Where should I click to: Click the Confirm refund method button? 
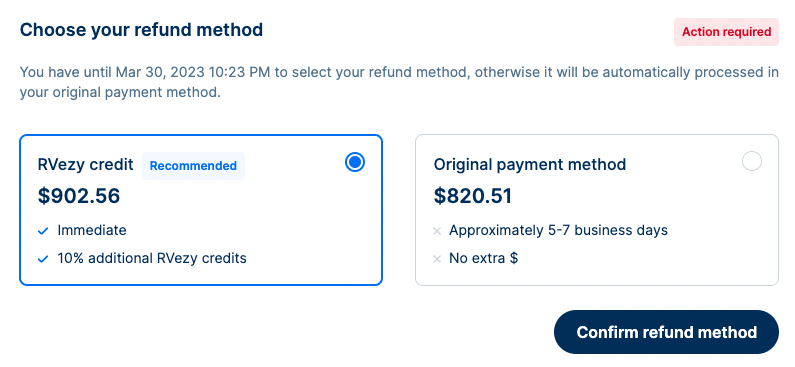(x=666, y=332)
